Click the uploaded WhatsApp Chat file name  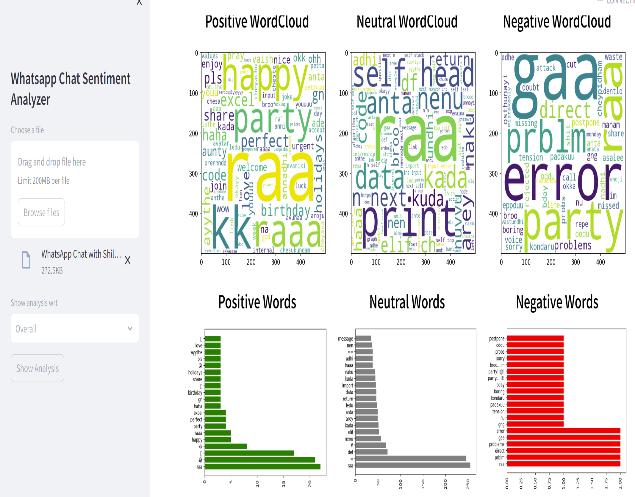(x=81, y=254)
